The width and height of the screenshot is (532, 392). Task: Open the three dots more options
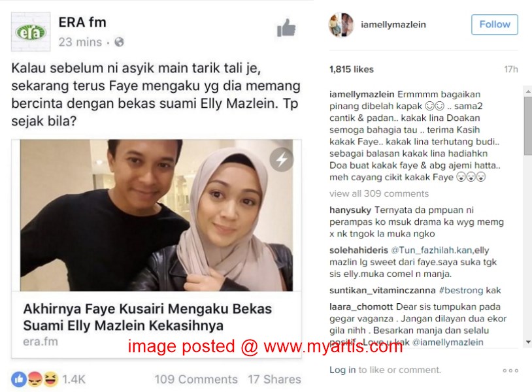click(510, 370)
